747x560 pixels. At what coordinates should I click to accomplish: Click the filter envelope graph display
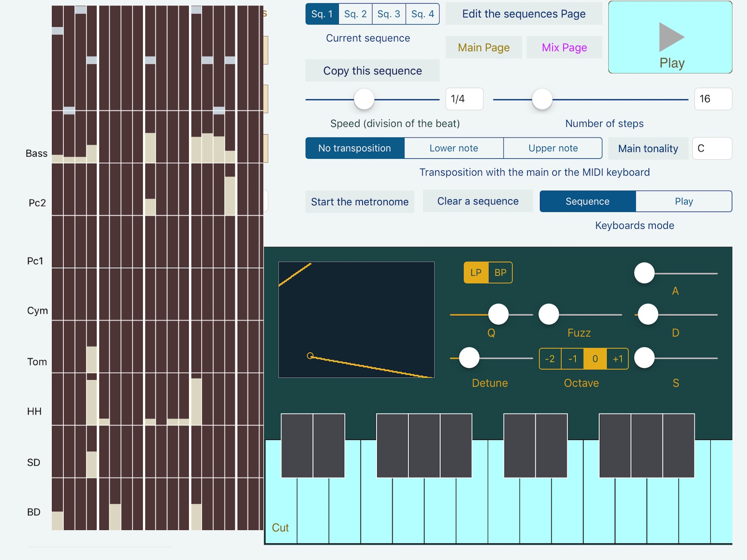point(356,320)
